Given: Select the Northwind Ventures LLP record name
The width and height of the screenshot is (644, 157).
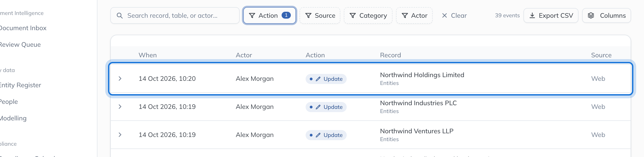Looking at the screenshot, I should pos(416,131).
